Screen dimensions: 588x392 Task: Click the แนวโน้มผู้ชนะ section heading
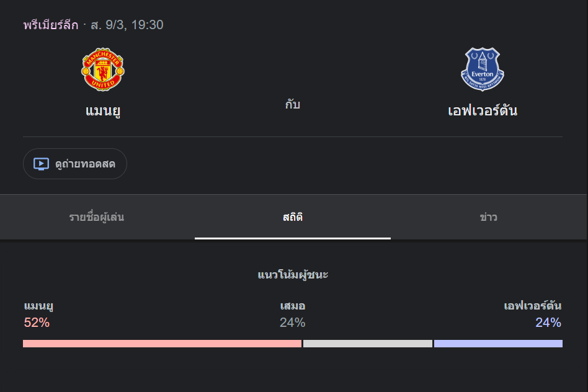(293, 274)
